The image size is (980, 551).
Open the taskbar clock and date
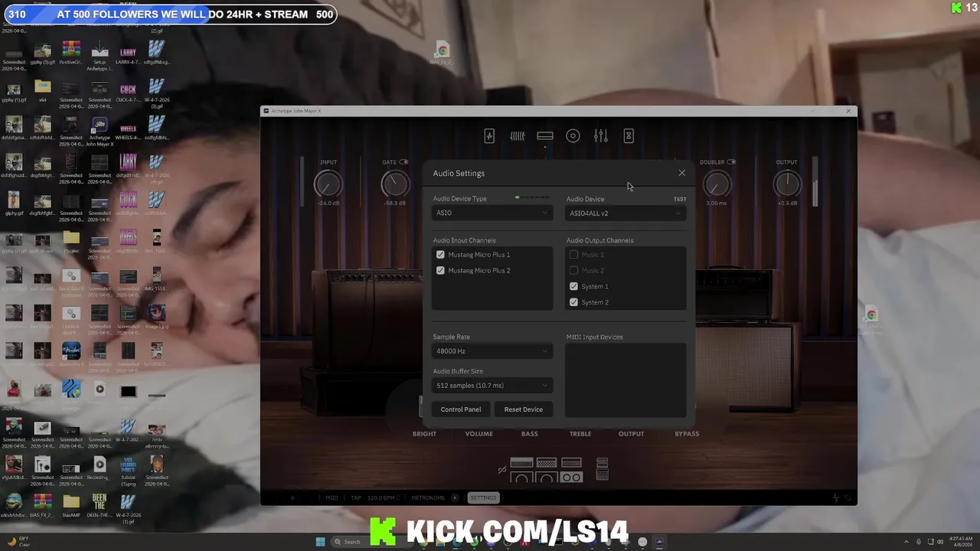click(960, 542)
